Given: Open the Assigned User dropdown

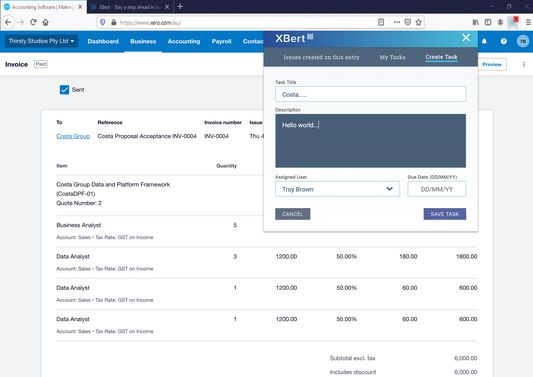Looking at the screenshot, I should pyautogui.click(x=337, y=189).
